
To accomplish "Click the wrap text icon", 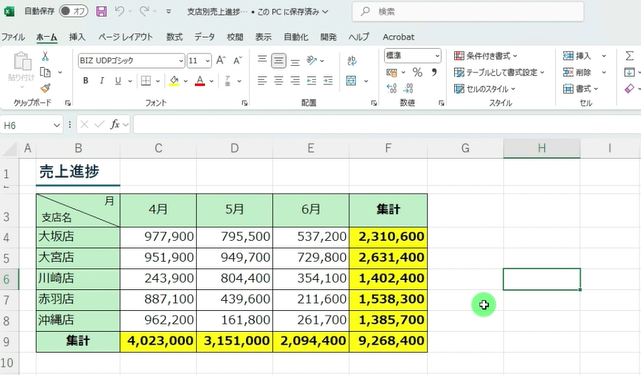I will pos(352,61).
